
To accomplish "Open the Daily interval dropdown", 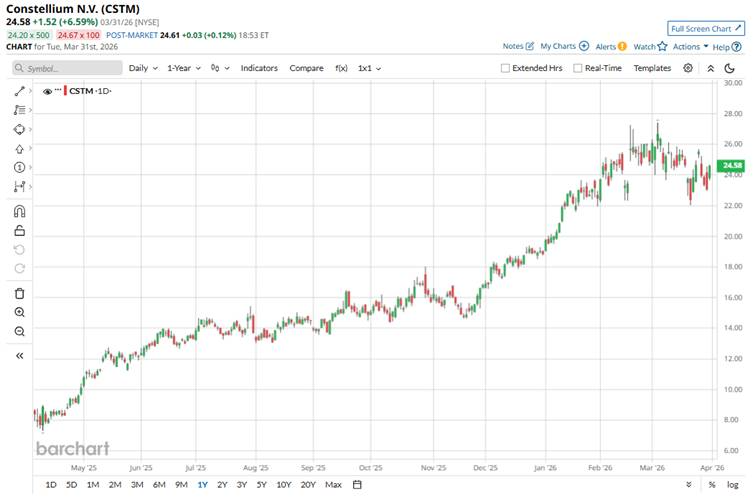I will pyautogui.click(x=144, y=68).
